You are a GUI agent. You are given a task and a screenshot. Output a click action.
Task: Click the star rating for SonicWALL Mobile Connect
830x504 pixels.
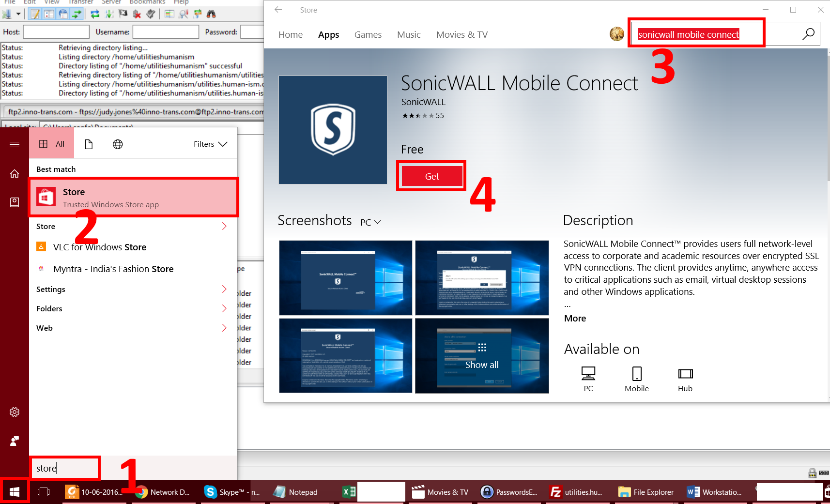pyautogui.click(x=417, y=115)
